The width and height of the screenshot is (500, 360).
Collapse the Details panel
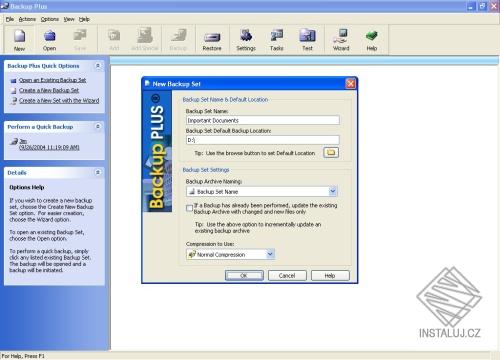pyautogui.click(x=98, y=172)
